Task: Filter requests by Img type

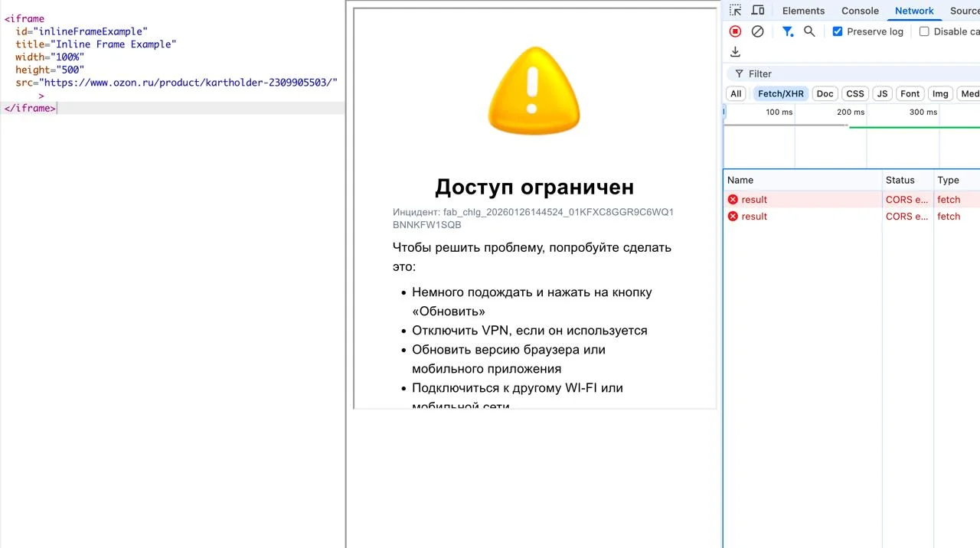Action: [940, 93]
